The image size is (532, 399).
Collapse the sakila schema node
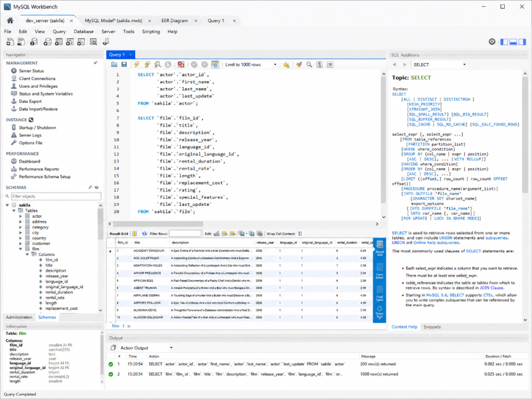coord(7,205)
